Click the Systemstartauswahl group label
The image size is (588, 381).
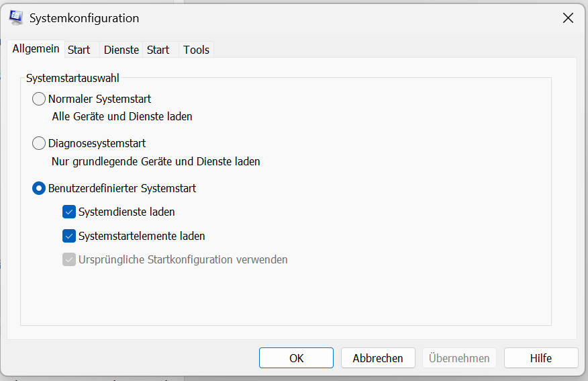pyautogui.click(x=72, y=78)
